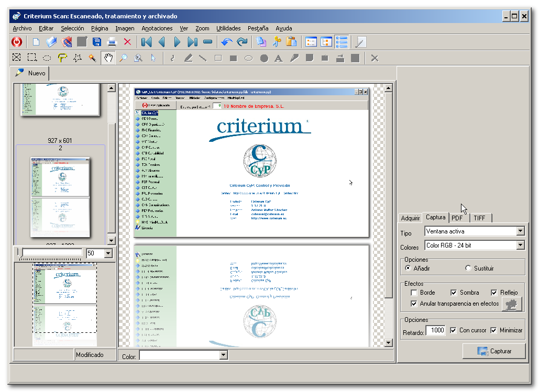Open the Imagen menu
539x392 pixels.
click(125, 28)
